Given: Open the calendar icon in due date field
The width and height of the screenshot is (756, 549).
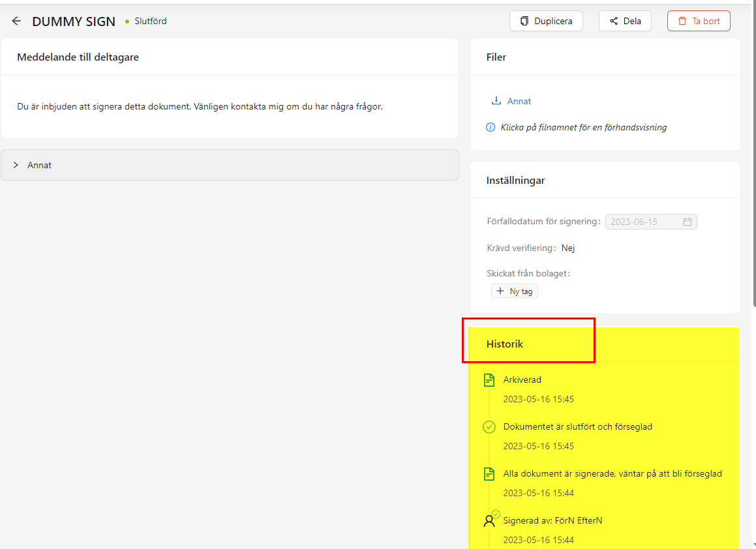Looking at the screenshot, I should [687, 222].
